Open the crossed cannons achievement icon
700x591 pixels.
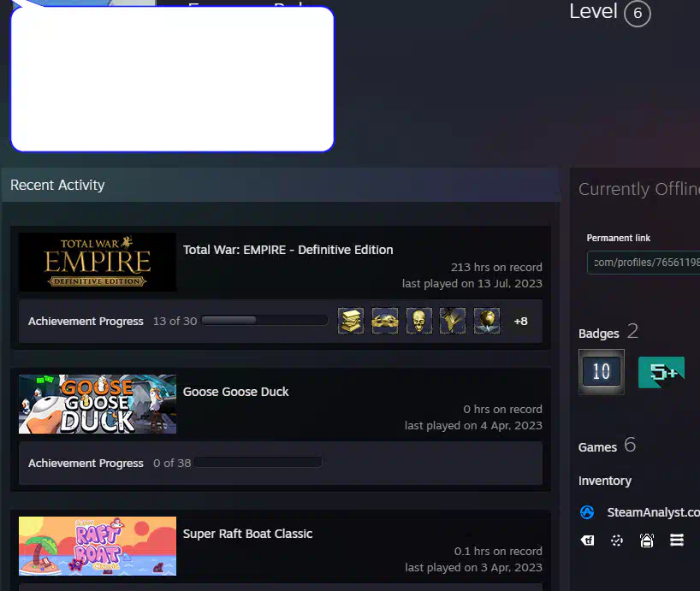(x=385, y=321)
